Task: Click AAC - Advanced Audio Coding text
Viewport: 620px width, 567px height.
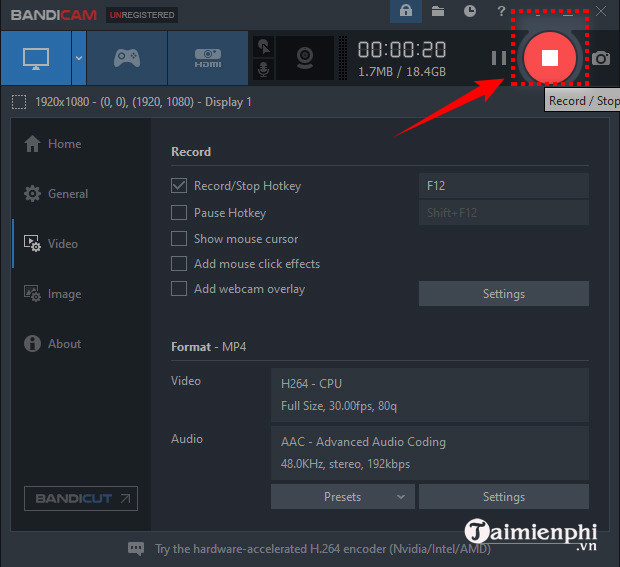Action: (363, 442)
